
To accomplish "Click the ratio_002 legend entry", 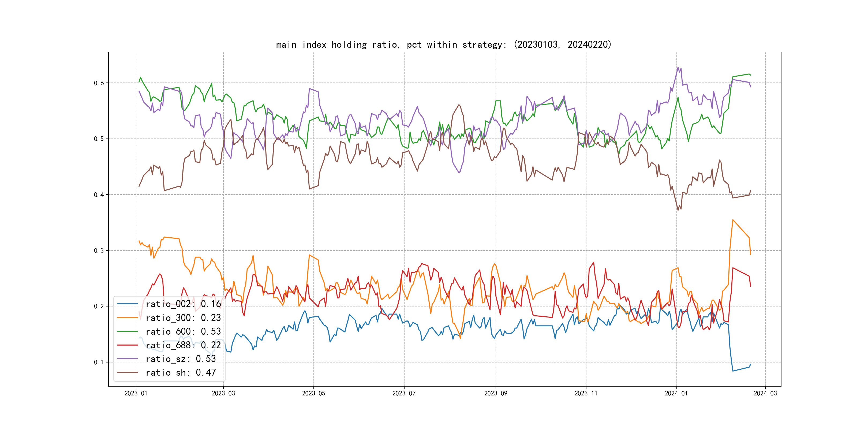I will pyautogui.click(x=183, y=304).
